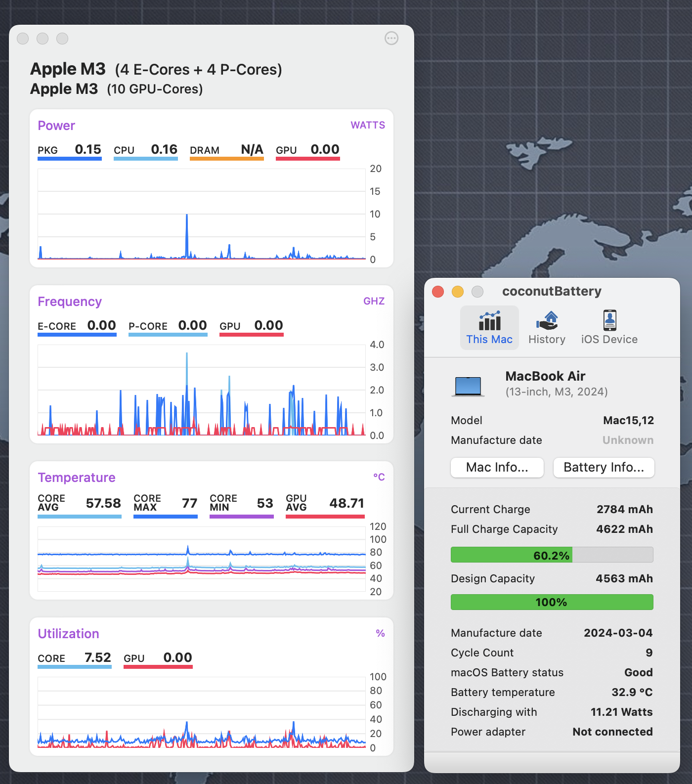
Task: Click the 100% design capacity bar
Action: pyautogui.click(x=552, y=602)
